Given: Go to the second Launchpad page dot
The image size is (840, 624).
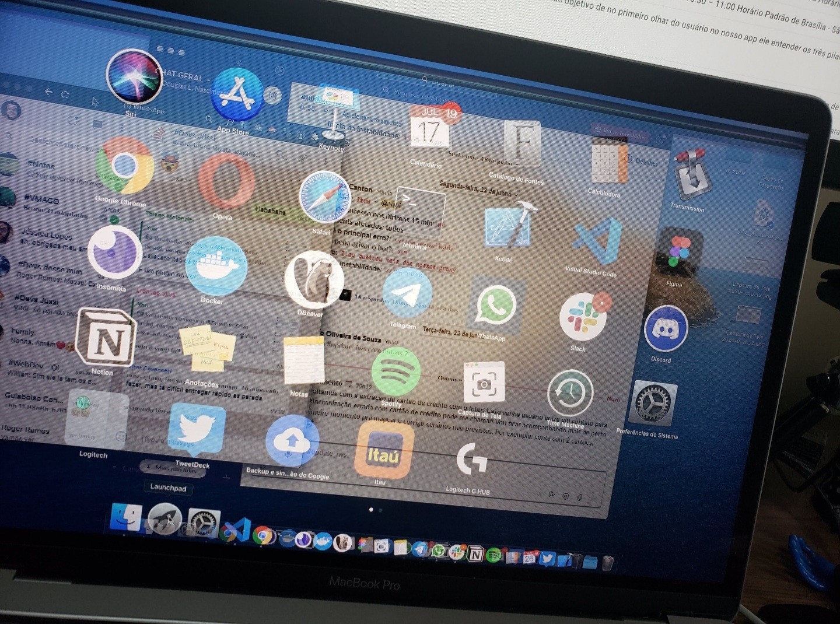Looking at the screenshot, I should tap(380, 510).
